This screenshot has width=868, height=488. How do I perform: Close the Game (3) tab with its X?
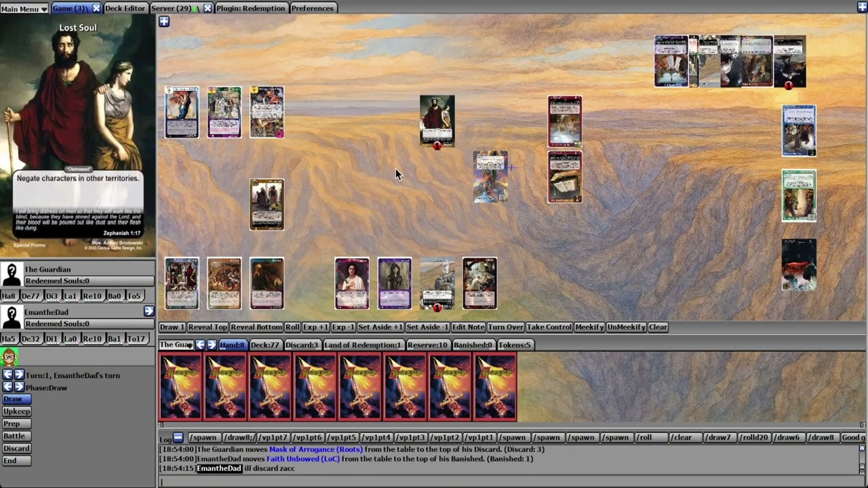pos(96,8)
